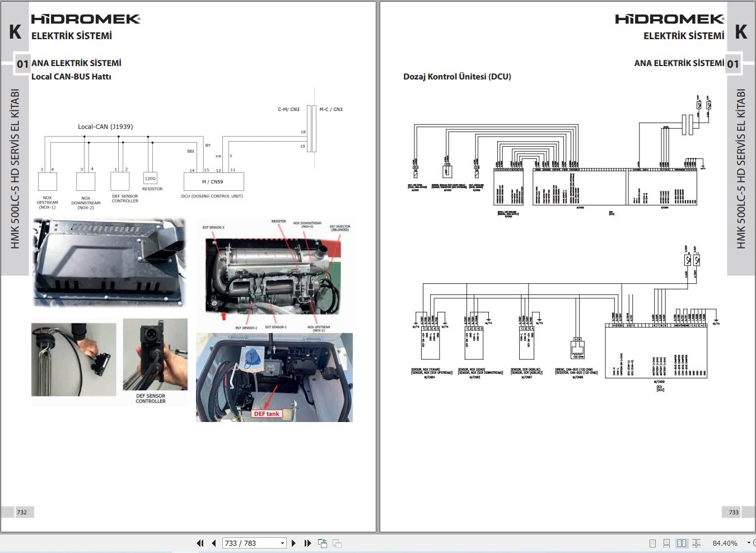Screen dimensions: 756x553
Task: Click the DCU (DOSING CONTROL UNIT) label
Action: pos(212,196)
